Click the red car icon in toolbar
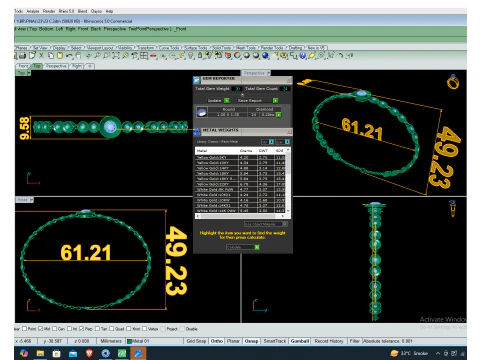Screen dimensions: 480x360 pos(153,56)
